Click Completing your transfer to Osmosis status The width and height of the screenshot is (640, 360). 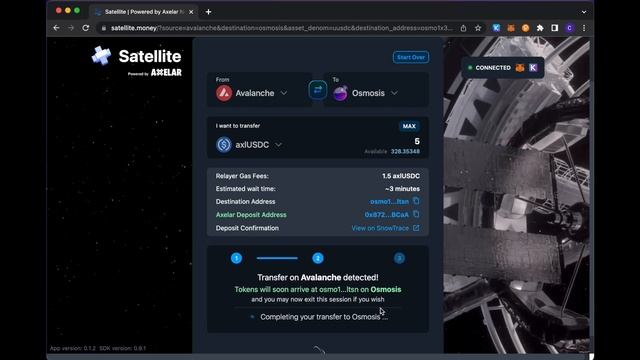point(324,317)
